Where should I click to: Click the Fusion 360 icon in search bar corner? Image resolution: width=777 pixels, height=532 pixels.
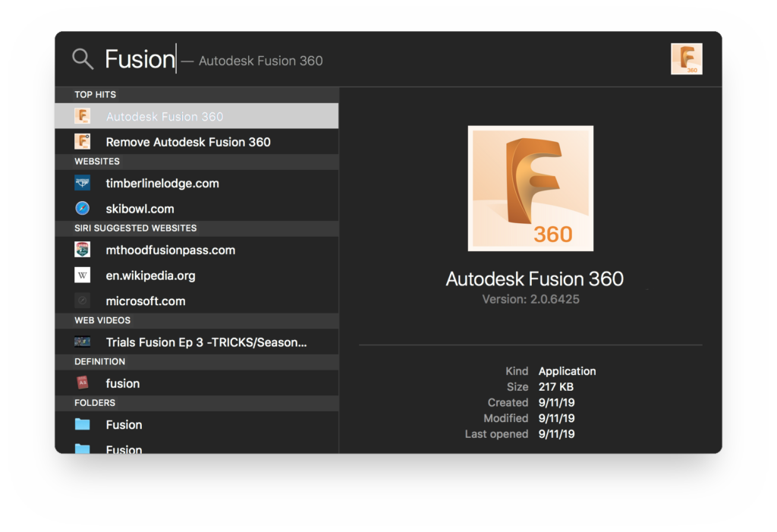click(x=686, y=59)
